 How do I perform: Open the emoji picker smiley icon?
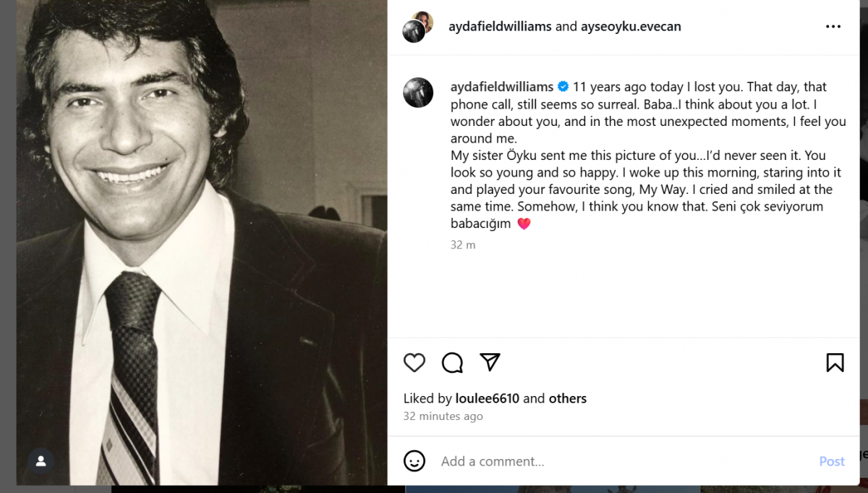[414, 461]
